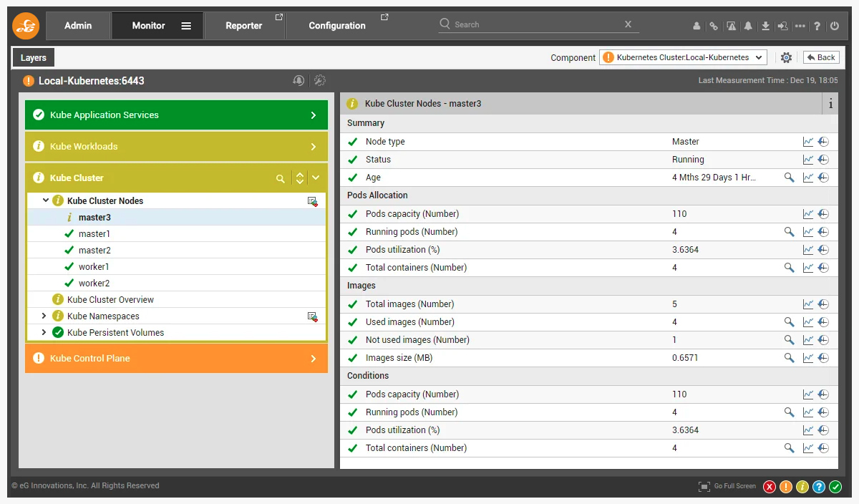Click the chain link icon in top bar
Viewport: 859px width, 504px height.
[x=714, y=26]
